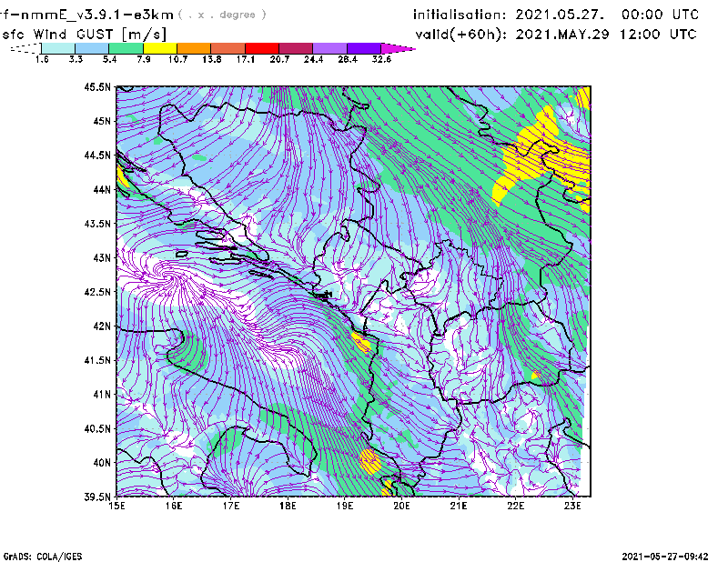
Task: Select the yellow 7.9–10.7 legend swatch
Action: pyautogui.click(x=160, y=48)
